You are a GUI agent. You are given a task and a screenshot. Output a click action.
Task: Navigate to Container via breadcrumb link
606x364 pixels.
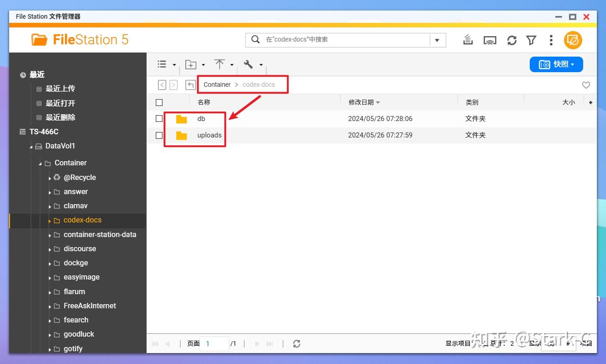click(x=216, y=84)
